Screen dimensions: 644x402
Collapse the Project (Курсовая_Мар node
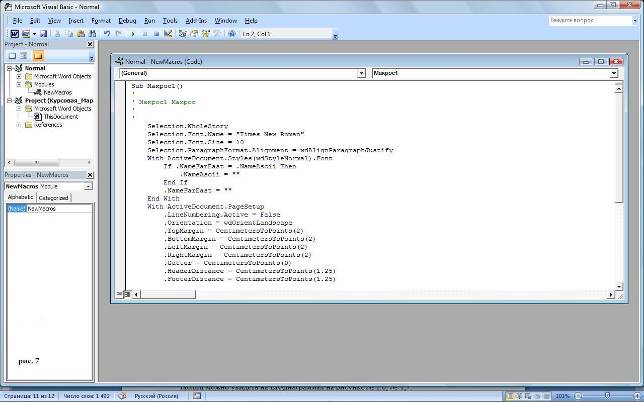(9, 100)
